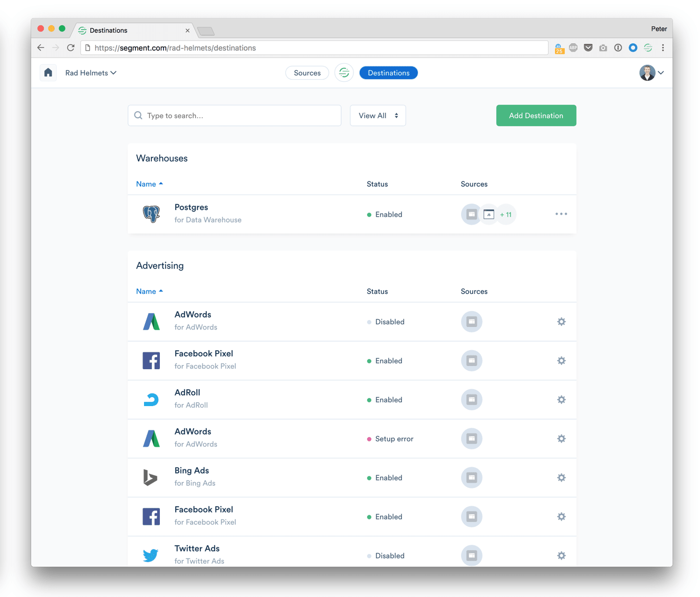Click the home icon next to Rad Helmets
The width and height of the screenshot is (700, 597).
coord(48,72)
